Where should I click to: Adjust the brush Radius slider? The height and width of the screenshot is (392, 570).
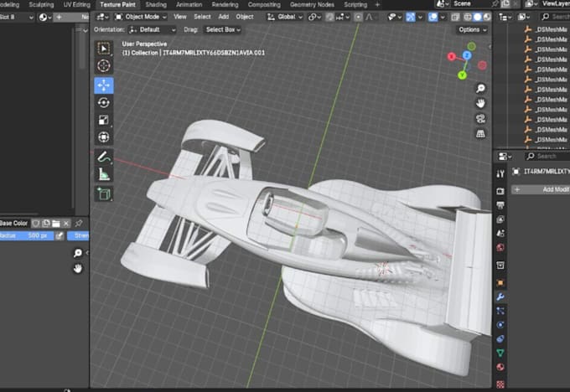(x=27, y=235)
